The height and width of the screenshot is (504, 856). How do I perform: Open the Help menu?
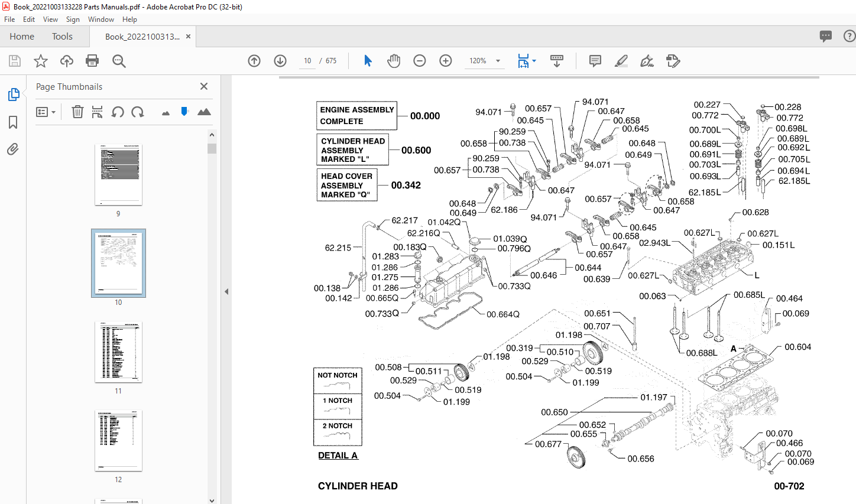(129, 19)
